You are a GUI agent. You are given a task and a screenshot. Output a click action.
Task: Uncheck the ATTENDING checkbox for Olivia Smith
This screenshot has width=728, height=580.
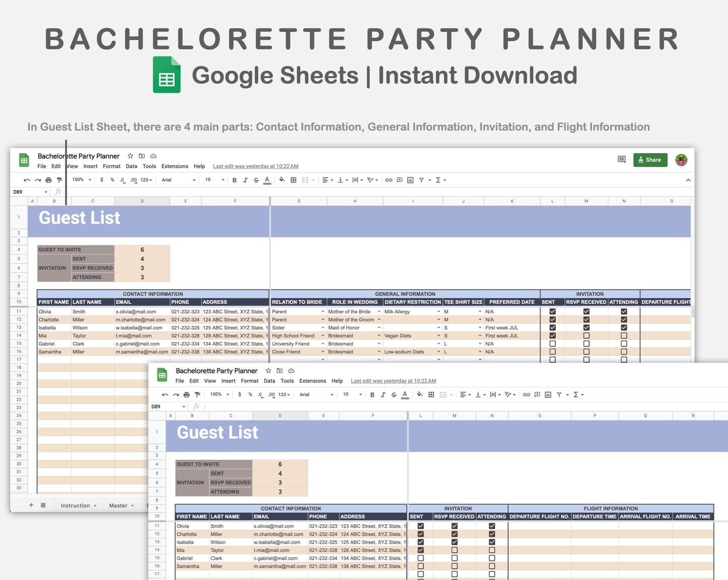point(624,311)
